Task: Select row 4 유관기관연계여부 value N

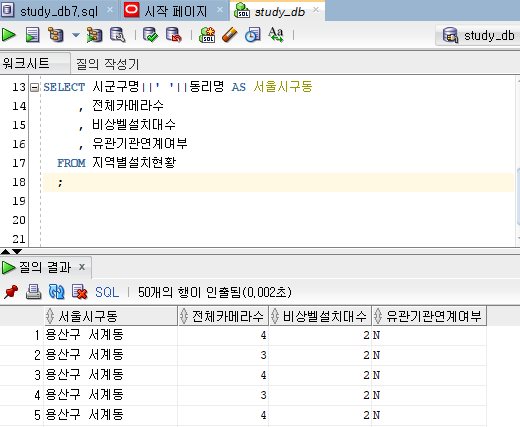Action: point(429,395)
